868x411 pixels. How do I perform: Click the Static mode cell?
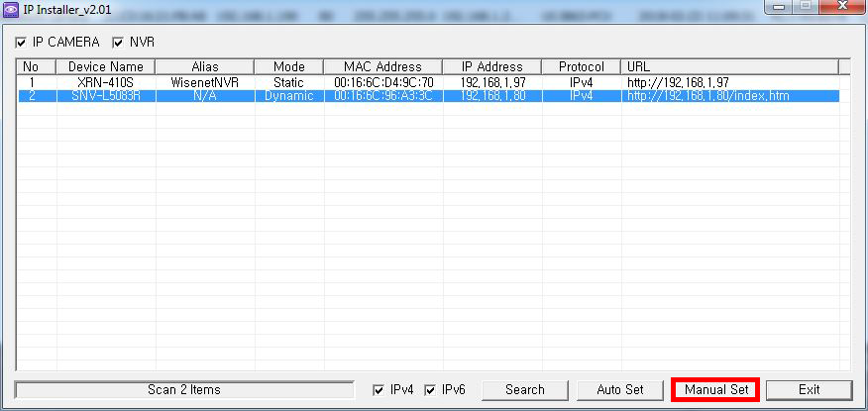click(289, 83)
